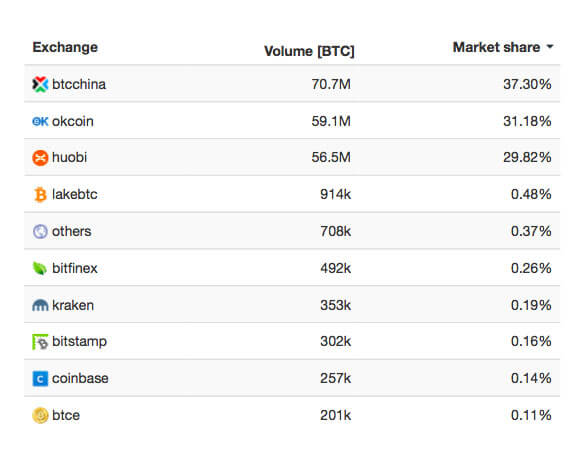Screen dimensions: 575x453
Task: Select the orange huobi logo icon
Action: click(x=40, y=158)
